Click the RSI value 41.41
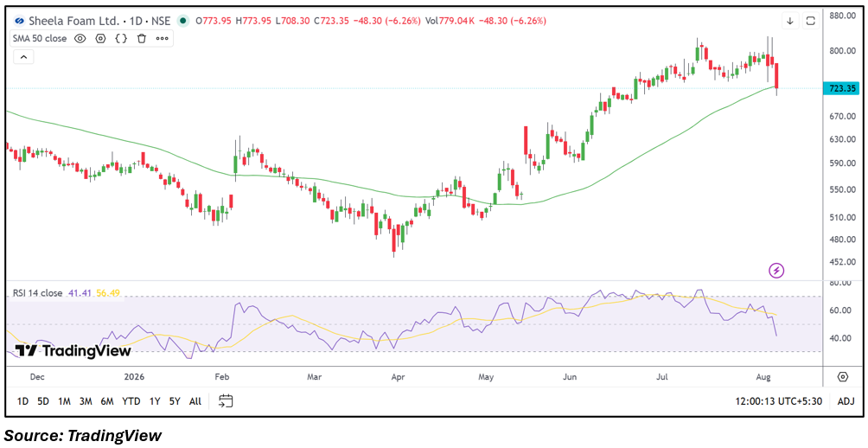 click(x=79, y=293)
